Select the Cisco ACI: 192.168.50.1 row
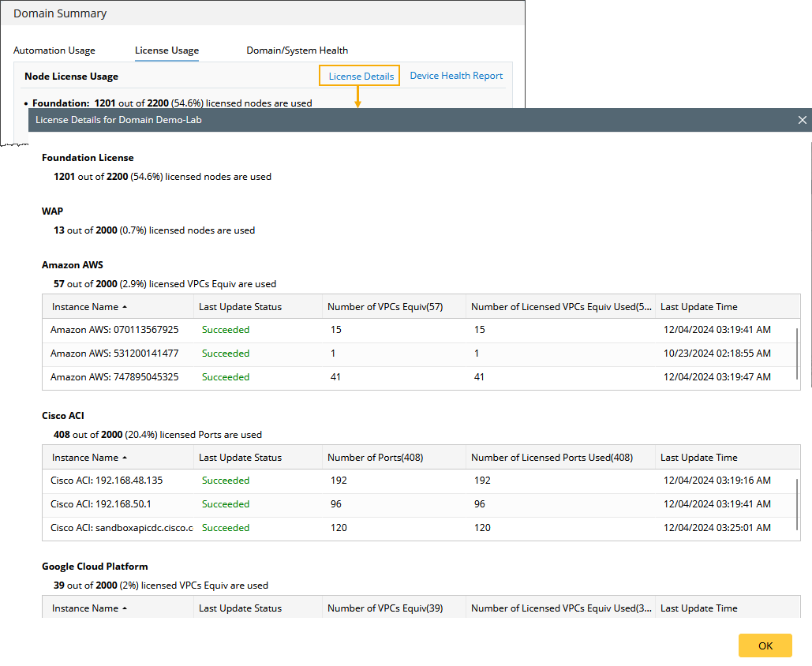The height and width of the screenshot is (666, 812). [x=101, y=504]
